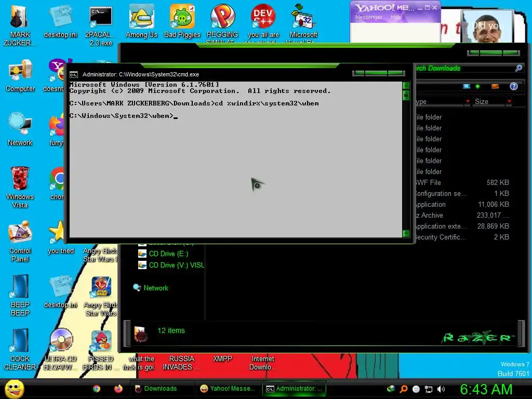This screenshot has height=399, width=532.
Task: Open Internet Downlo... desktop item
Action: click(262, 363)
